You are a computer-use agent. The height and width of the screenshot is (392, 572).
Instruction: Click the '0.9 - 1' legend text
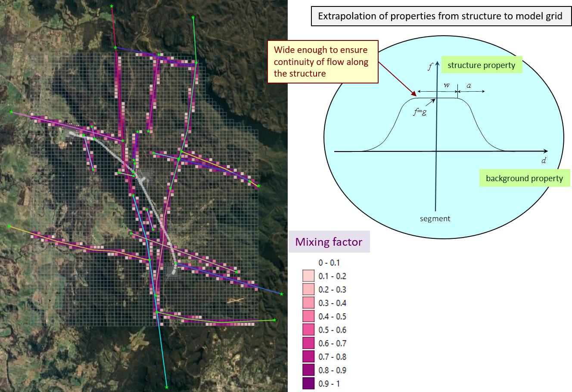[x=329, y=383]
